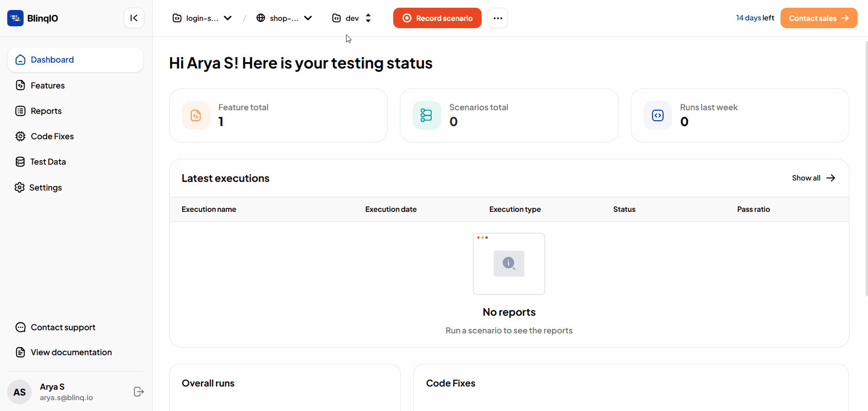Image resolution: width=868 pixels, height=411 pixels.
Task: Expand the shop-... environment dropdown
Action: [284, 18]
